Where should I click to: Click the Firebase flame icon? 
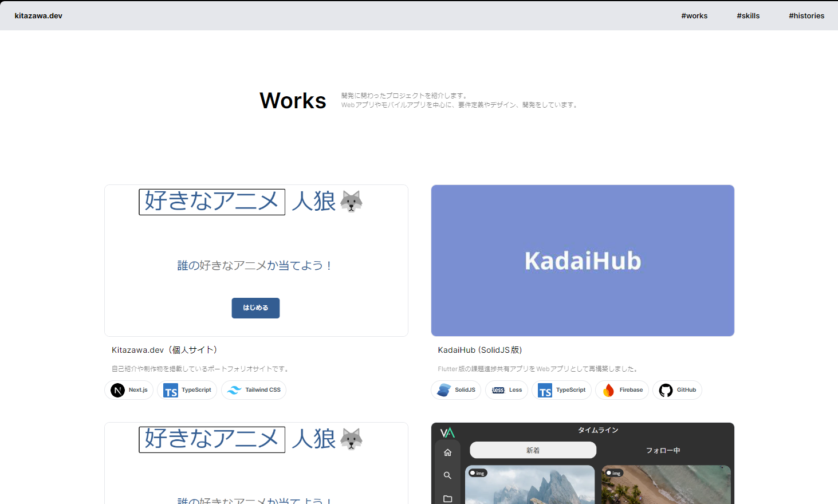point(608,390)
